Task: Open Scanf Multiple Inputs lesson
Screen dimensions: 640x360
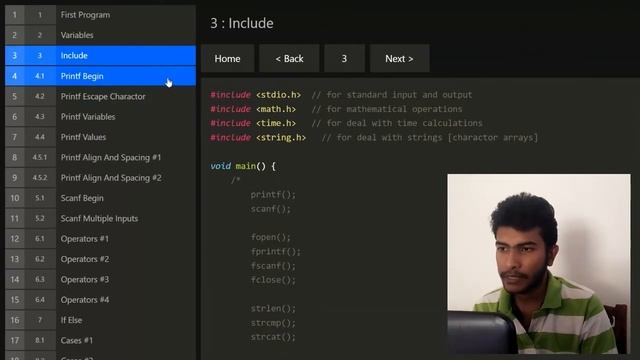Action: tap(100, 218)
